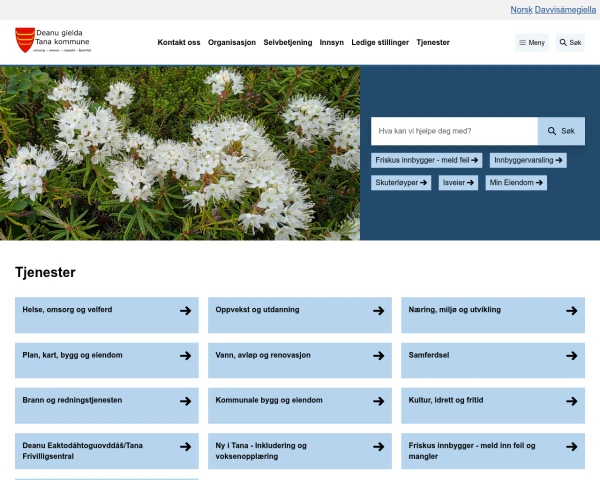The height and width of the screenshot is (480, 600).
Task: Click the arrow on Brann og redningstjenesten tile
Action: pyautogui.click(x=186, y=401)
